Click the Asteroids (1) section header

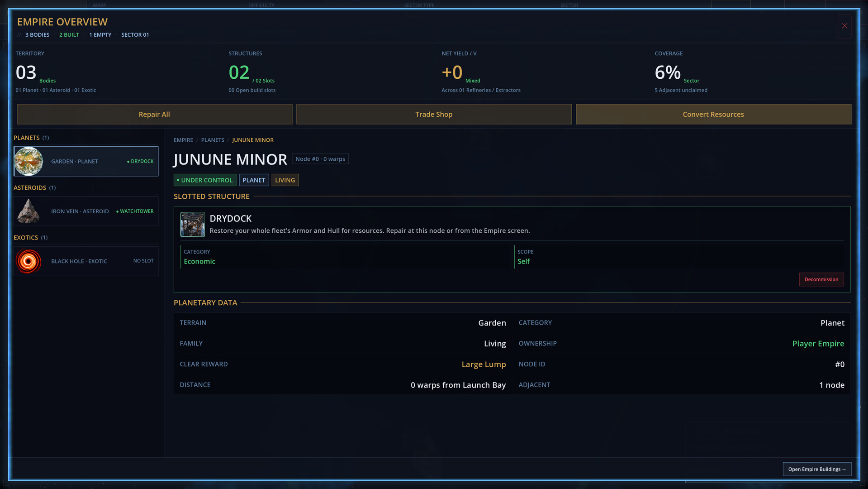tap(35, 187)
